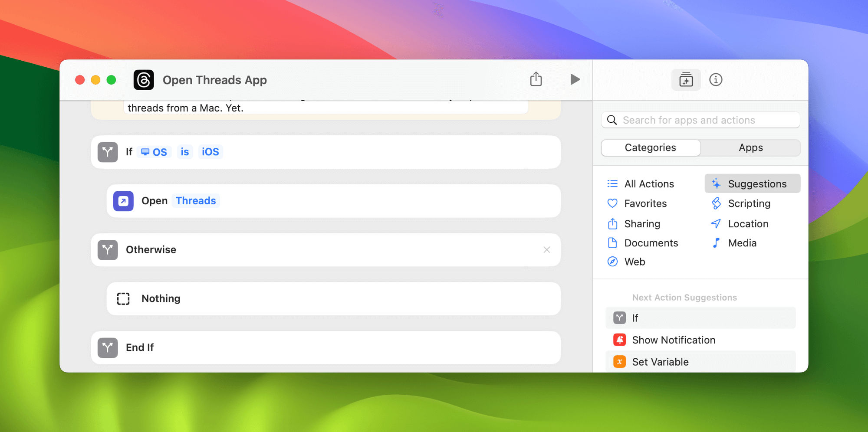Click the If action branch icon
Screen dimensions: 868x432
coord(108,152)
